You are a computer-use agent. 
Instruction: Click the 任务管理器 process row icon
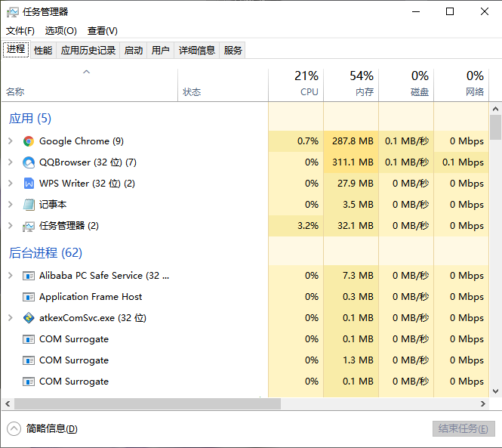29,226
